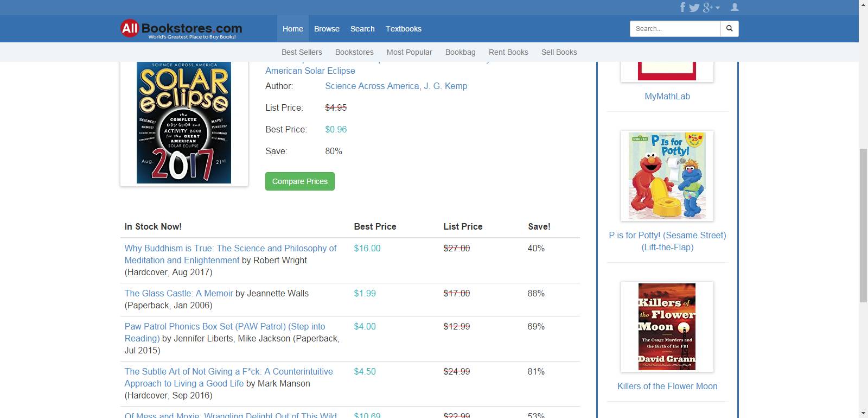Open the MyMathLab sidebar link
868x418 pixels.
(667, 96)
